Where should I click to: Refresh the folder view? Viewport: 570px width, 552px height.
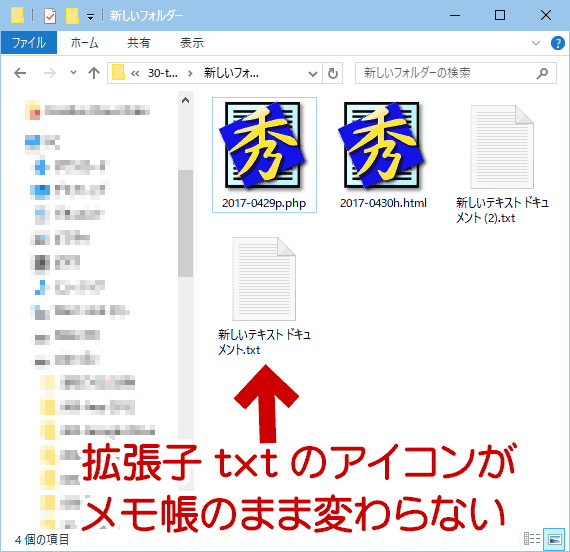point(333,73)
